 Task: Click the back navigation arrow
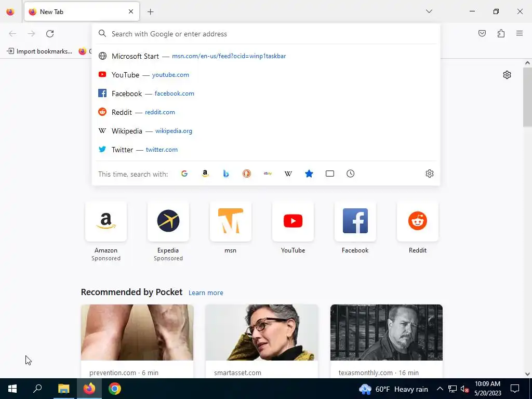[12, 34]
